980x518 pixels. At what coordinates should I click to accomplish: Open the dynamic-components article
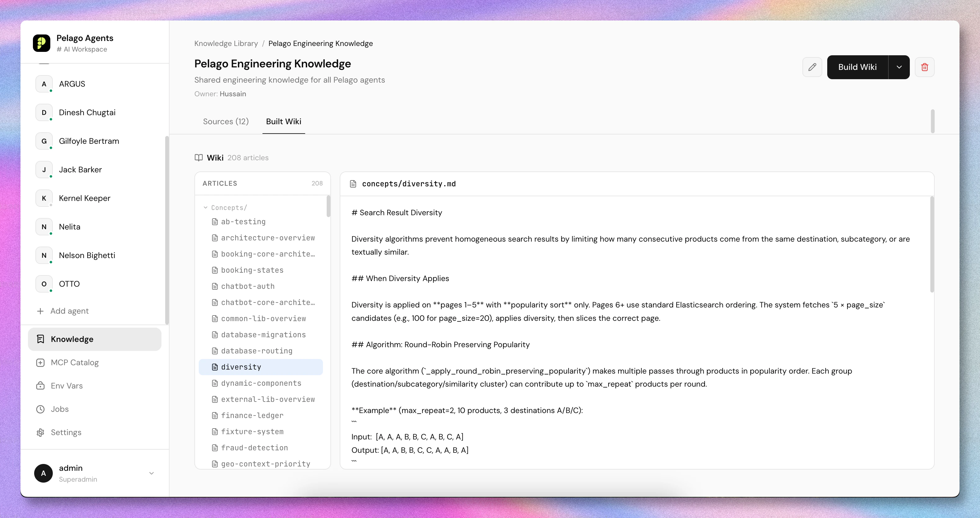(261, 383)
